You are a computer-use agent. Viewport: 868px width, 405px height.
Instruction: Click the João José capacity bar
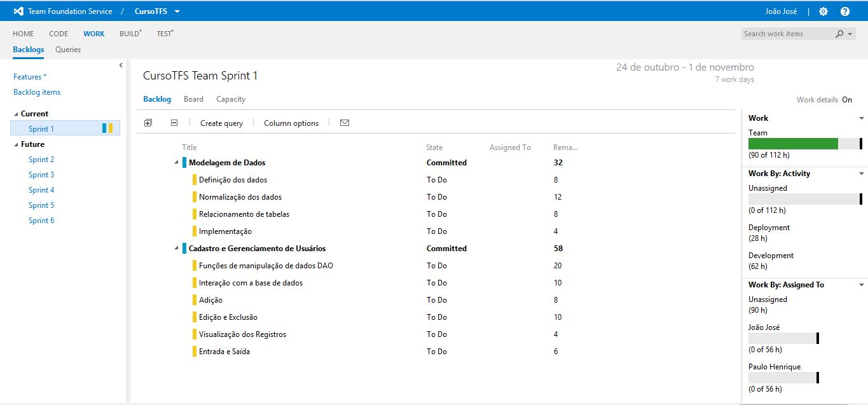(783, 338)
